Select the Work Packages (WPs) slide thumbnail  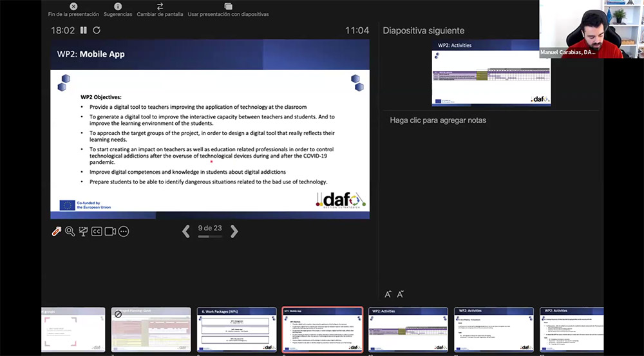coord(236,329)
